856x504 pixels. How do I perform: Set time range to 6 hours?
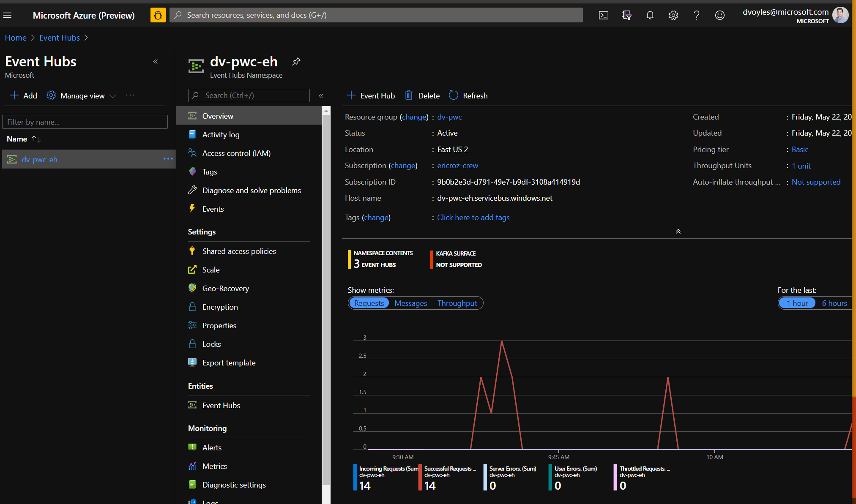coord(834,303)
